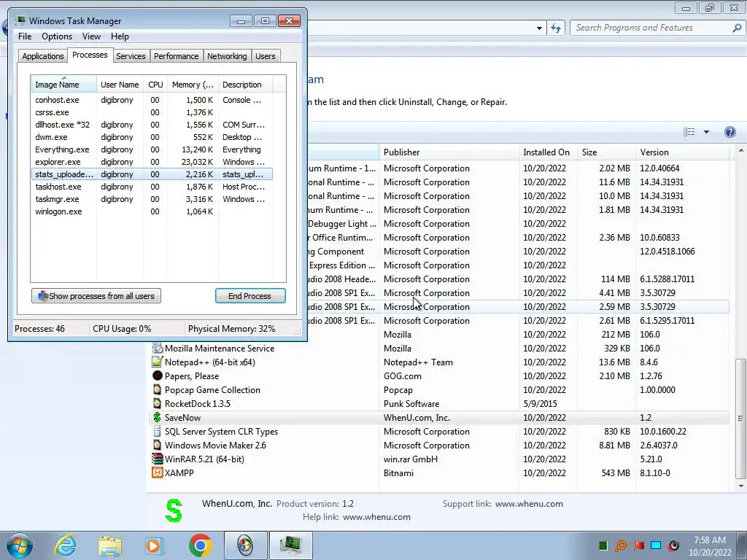
Task: Click the programs list vertical scrollbar thumb
Action: [x=740, y=419]
